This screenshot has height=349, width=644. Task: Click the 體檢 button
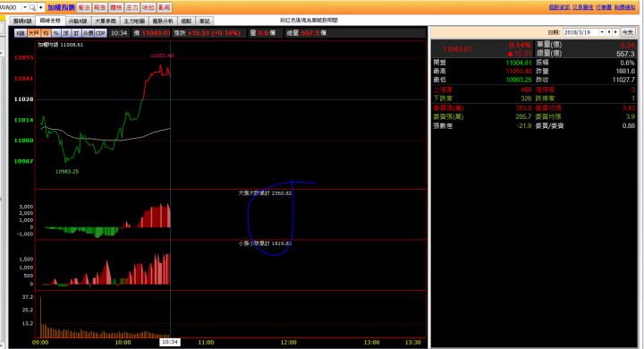(x=115, y=7)
